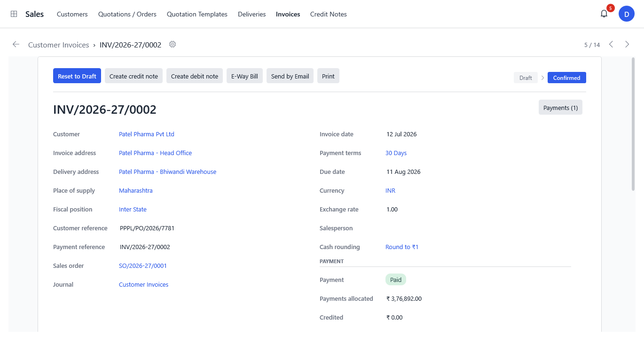The width and height of the screenshot is (644, 352).
Task: Click Send by Email button
Action: click(x=290, y=76)
